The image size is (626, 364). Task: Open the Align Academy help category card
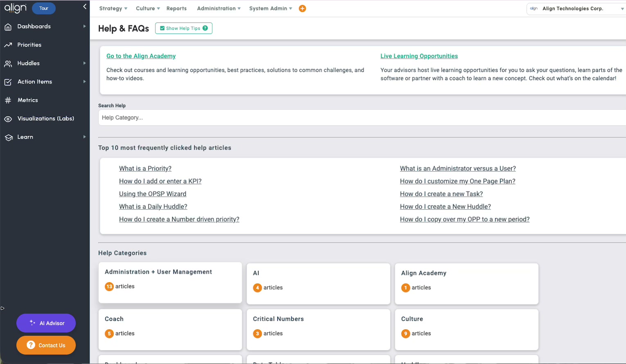coord(466,284)
